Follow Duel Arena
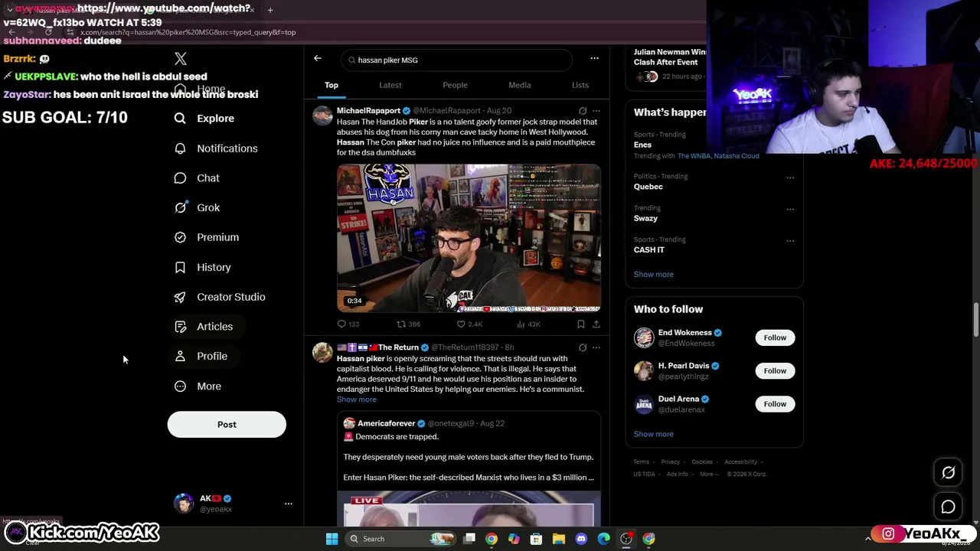Image resolution: width=980 pixels, height=551 pixels. [x=775, y=404]
